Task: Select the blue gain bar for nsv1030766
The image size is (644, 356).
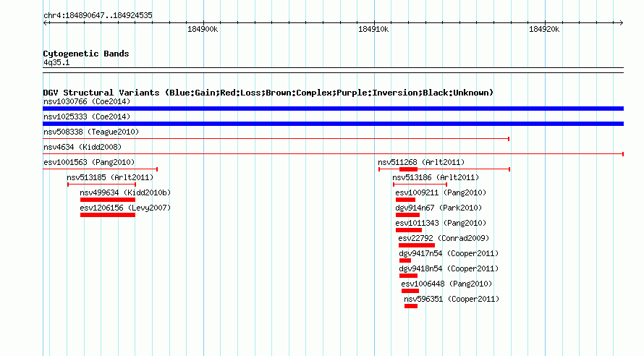Action: 333,109
